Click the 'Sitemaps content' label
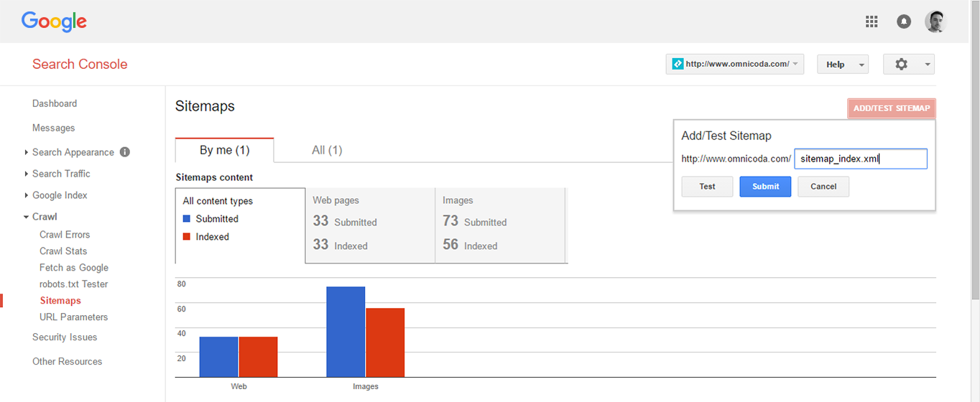 click(214, 177)
